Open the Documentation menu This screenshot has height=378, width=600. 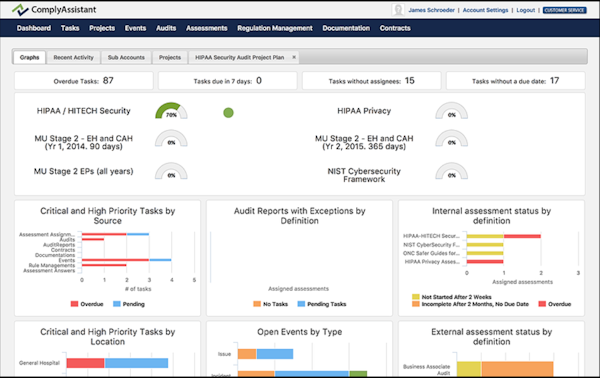pyautogui.click(x=346, y=28)
